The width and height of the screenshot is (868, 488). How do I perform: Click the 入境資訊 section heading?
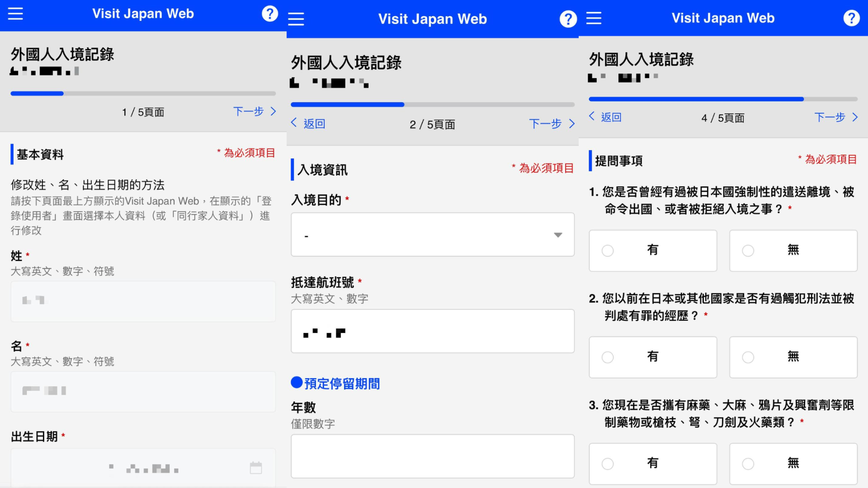tap(322, 170)
